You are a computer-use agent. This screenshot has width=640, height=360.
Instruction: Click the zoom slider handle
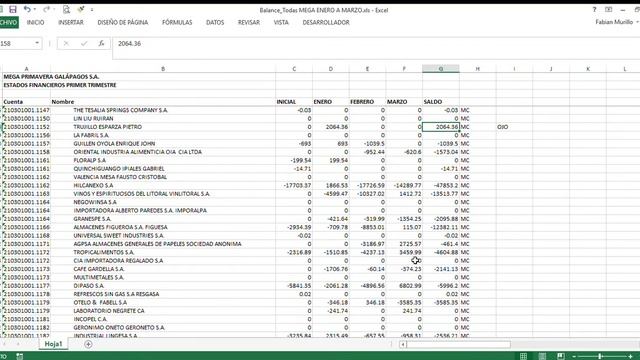click(x=600, y=356)
